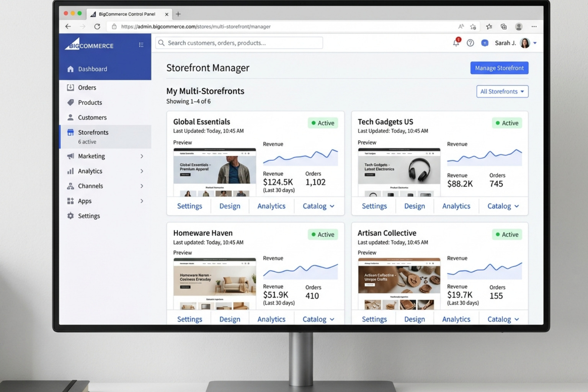
Task: Open Products in sidebar
Action: (x=105, y=102)
